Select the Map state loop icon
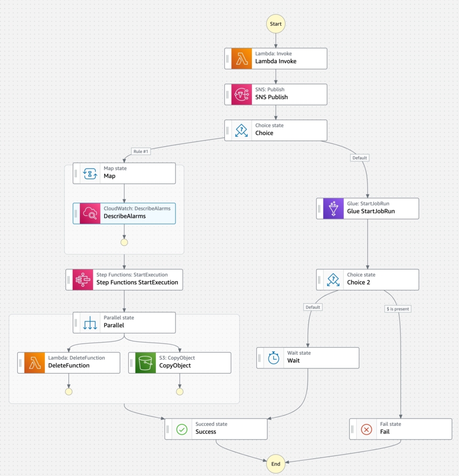The width and height of the screenshot is (459, 476). [x=90, y=173]
